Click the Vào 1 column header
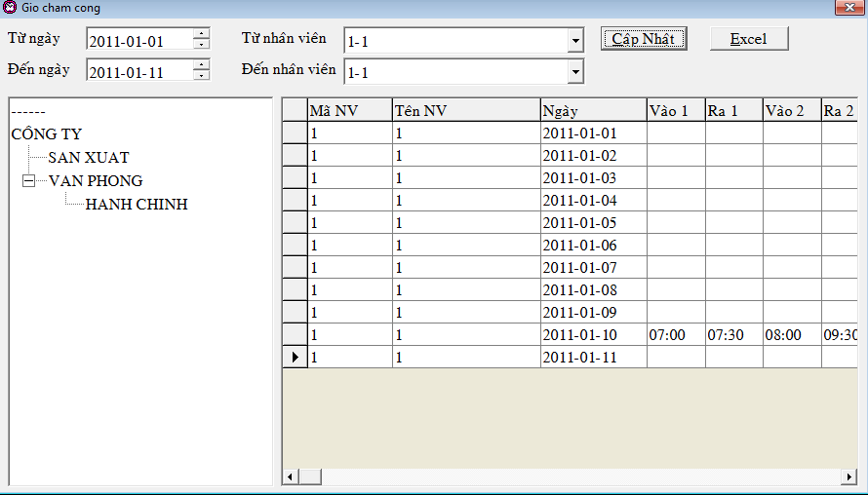This screenshot has height=495, width=868. click(676, 111)
